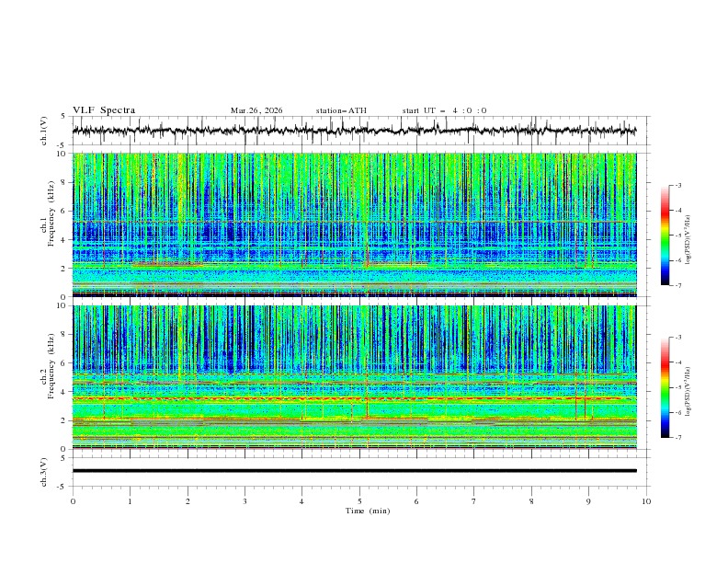Image resolution: width=728 pixels, height=563 pixels.
Task: Click time axis tick label "9"
Action: [588, 501]
